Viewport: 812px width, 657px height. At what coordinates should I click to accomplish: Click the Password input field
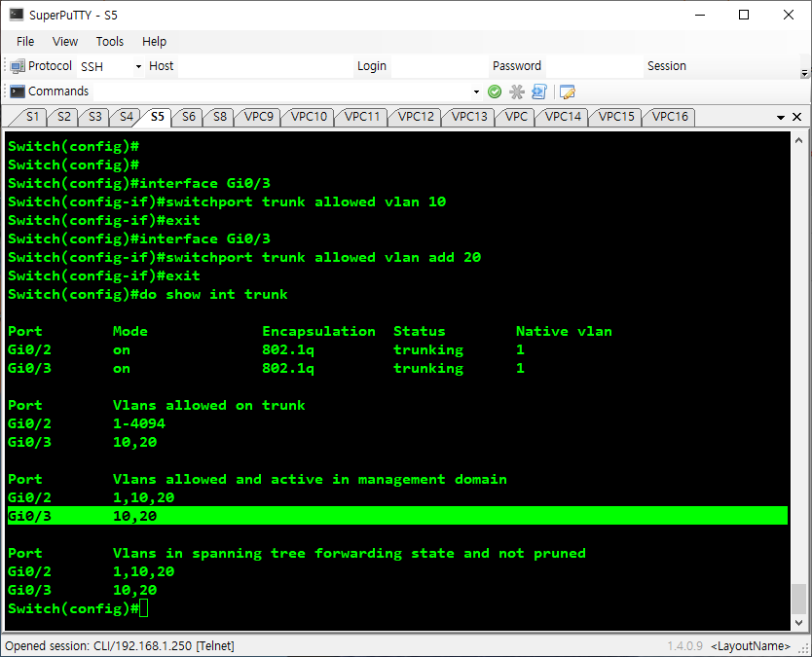594,66
